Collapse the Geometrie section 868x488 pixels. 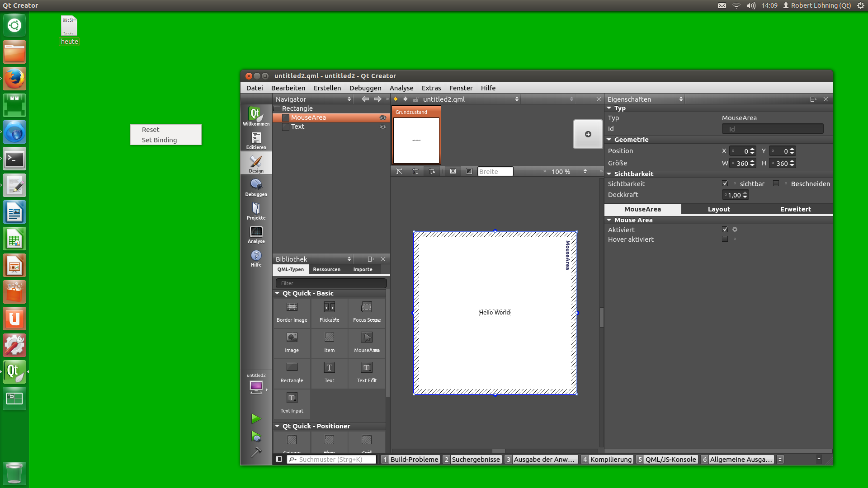tap(609, 140)
